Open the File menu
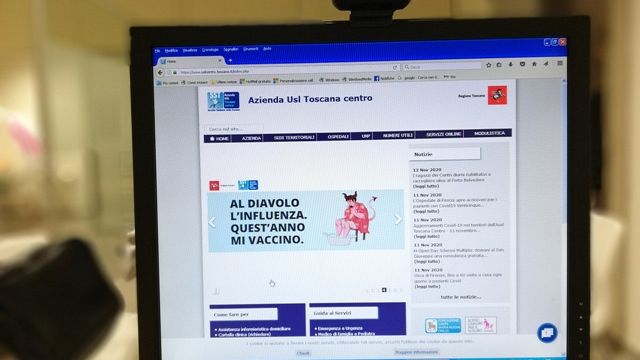 pyautogui.click(x=157, y=51)
